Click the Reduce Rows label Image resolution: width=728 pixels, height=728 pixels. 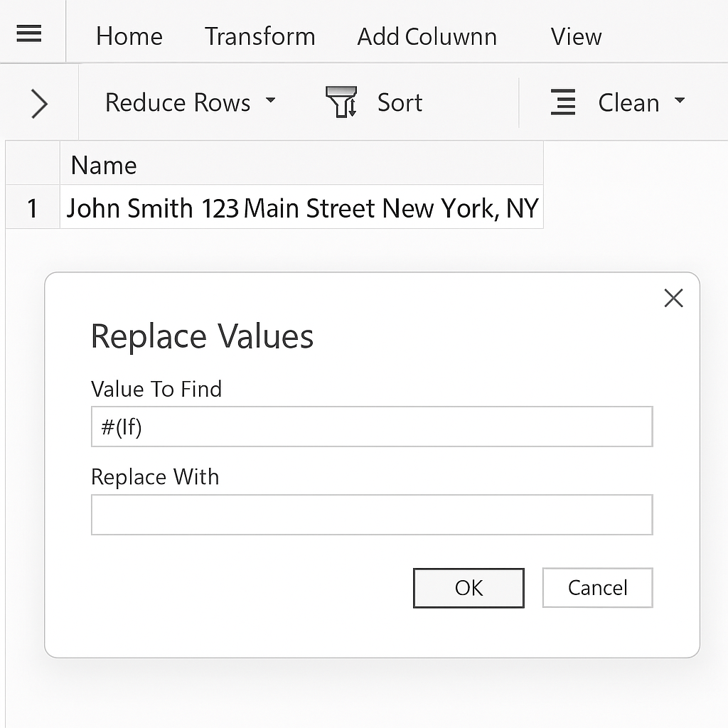(178, 103)
